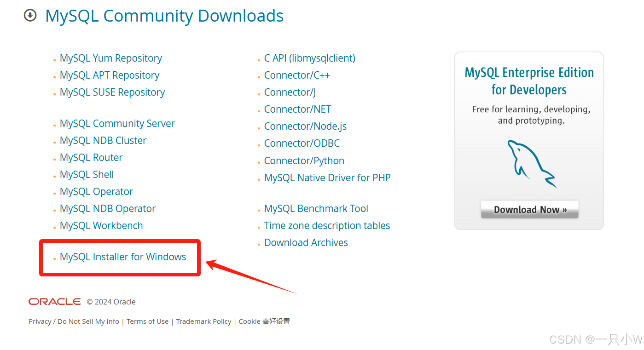Click the download circle icon beside page title

[30, 16]
